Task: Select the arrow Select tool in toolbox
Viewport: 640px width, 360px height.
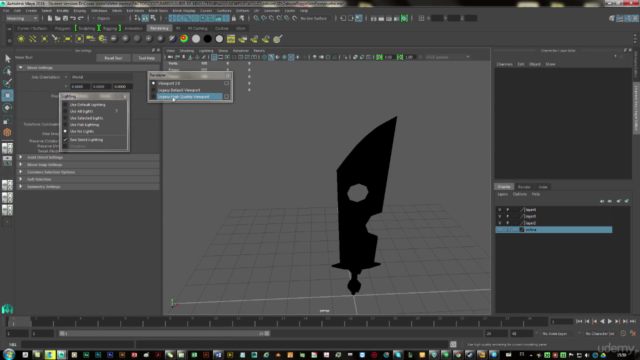Action: (7, 58)
